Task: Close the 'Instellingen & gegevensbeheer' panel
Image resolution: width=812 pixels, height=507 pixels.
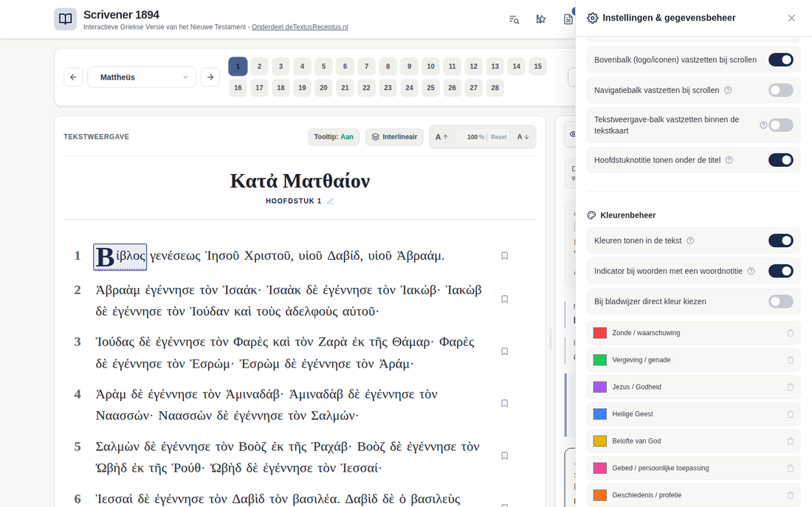Action: (791, 18)
